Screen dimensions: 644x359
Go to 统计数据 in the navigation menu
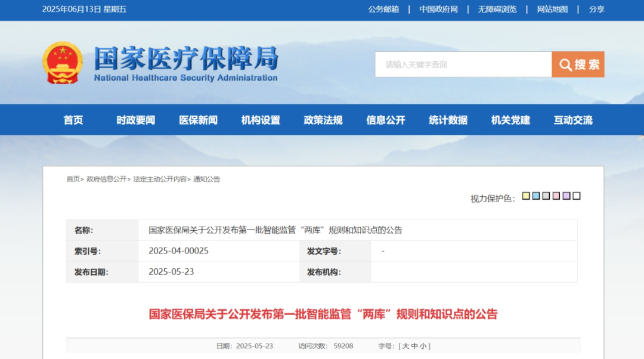coord(447,119)
